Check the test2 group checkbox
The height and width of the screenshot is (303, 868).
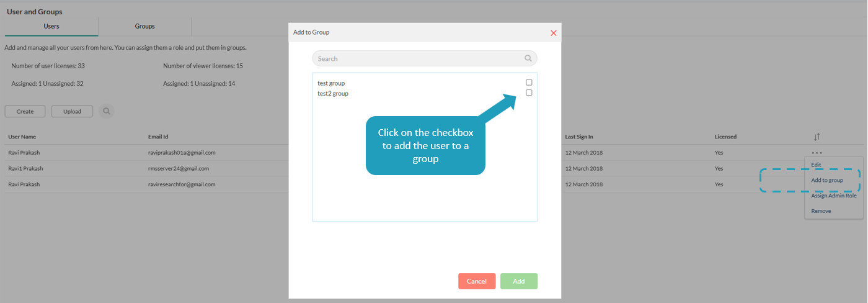tap(529, 93)
